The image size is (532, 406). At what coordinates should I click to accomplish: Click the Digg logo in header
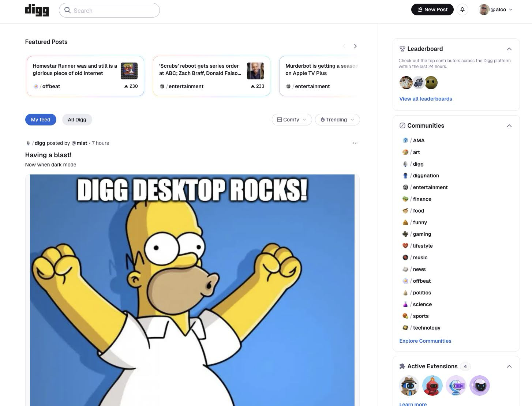(37, 10)
